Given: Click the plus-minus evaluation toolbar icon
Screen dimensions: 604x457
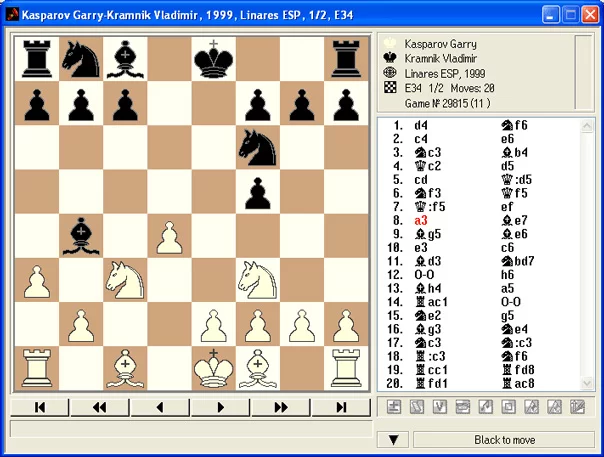Looking at the screenshot, I should pos(394,407).
